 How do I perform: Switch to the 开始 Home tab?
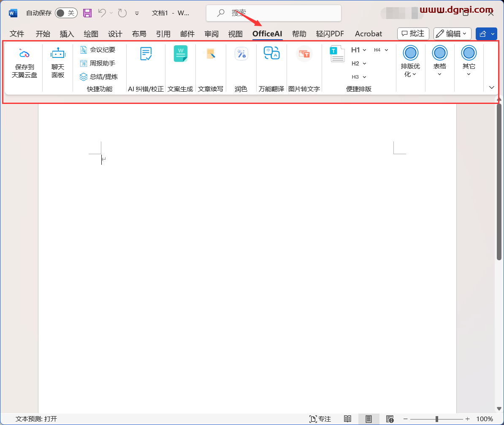click(x=43, y=34)
